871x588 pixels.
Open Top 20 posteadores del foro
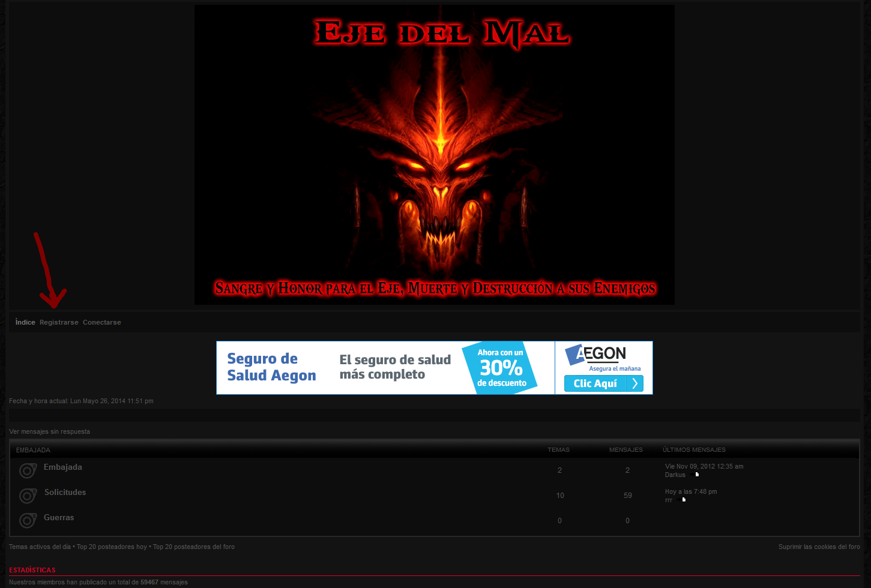click(194, 547)
